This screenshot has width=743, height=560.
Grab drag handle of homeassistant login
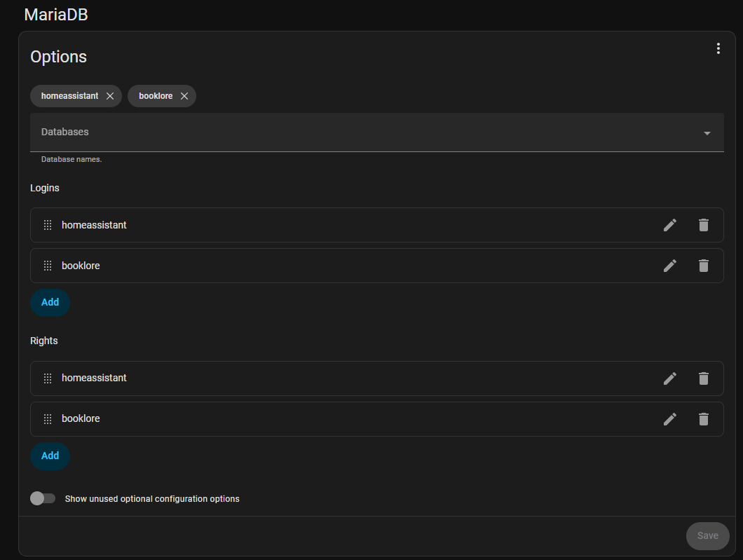pyautogui.click(x=48, y=225)
